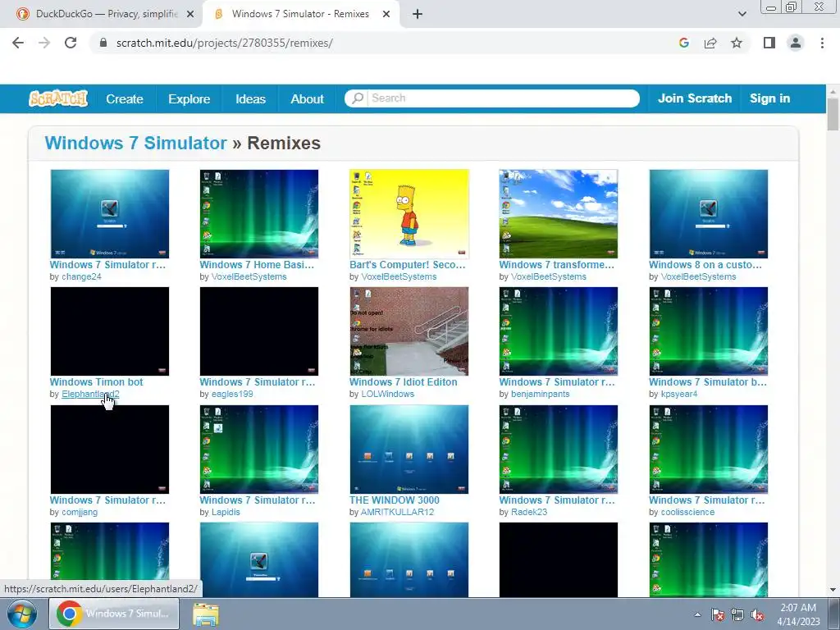Share this page using the share icon
This screenshot has width=840, height=630.
[x=710, y=43]
